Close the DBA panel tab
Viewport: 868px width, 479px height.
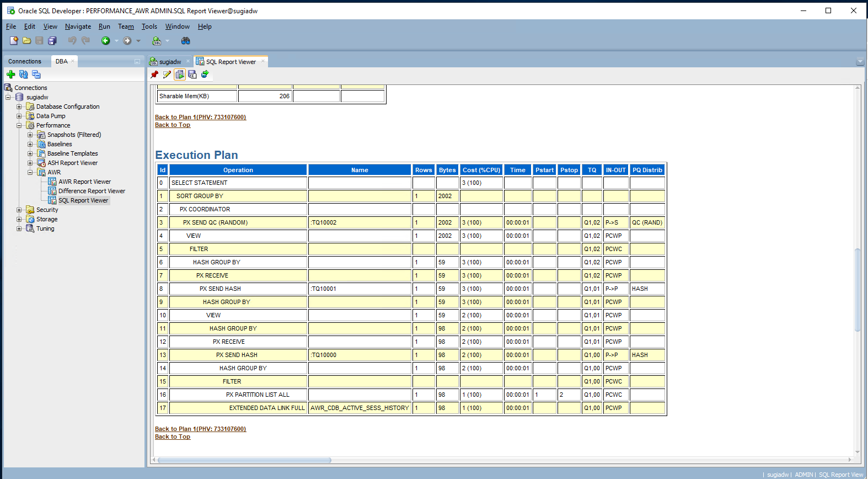(x=73, y=61)
